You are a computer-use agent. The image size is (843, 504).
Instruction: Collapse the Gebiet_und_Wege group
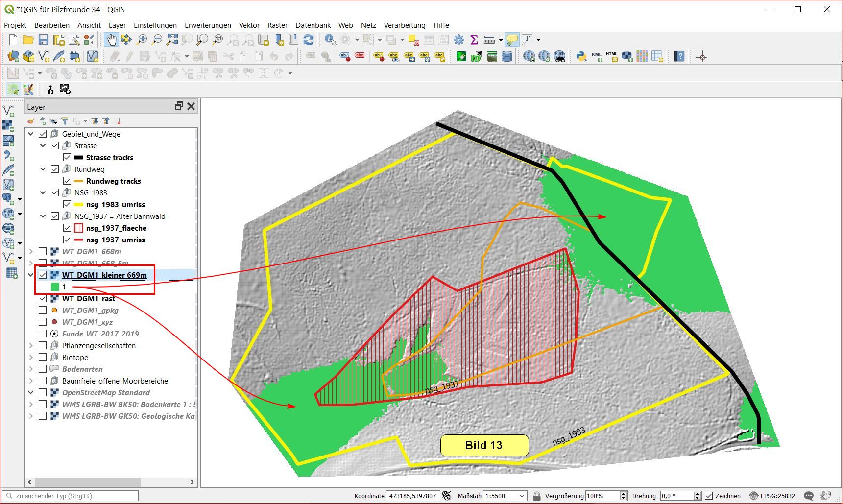pos(31,134)
